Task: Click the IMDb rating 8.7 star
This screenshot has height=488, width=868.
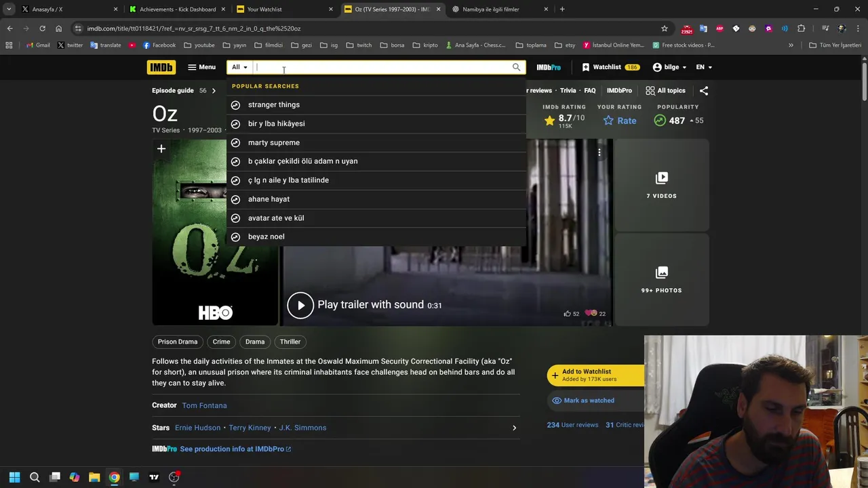Action: click(x=549, y=121)
